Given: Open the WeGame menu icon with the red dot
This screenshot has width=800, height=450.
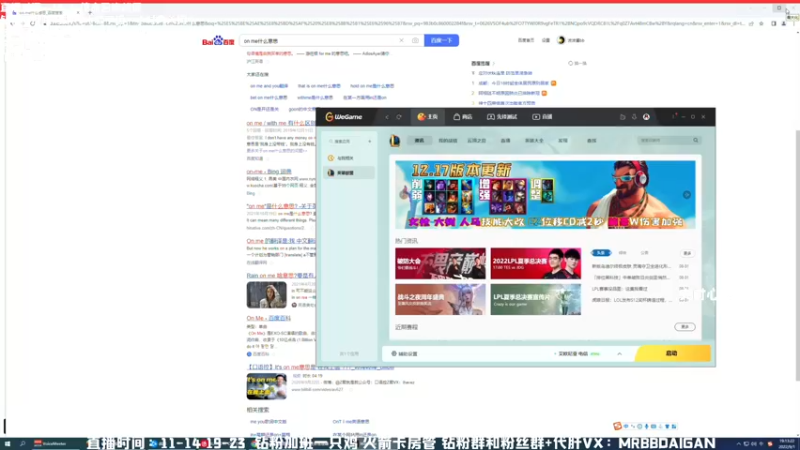Looking at the screenshot, I should (674, 116).
